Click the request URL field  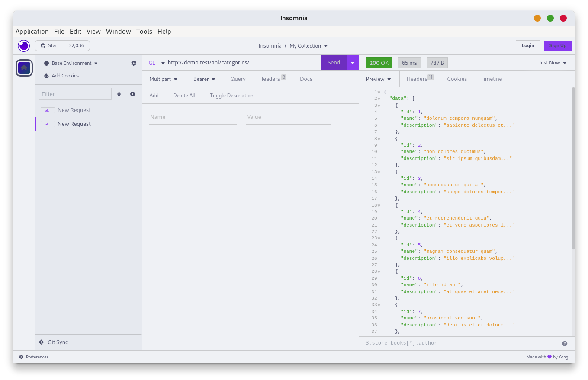click(244, 63)
